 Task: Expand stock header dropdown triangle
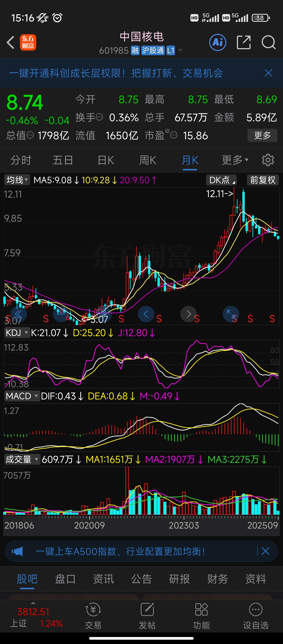point(180,50)
